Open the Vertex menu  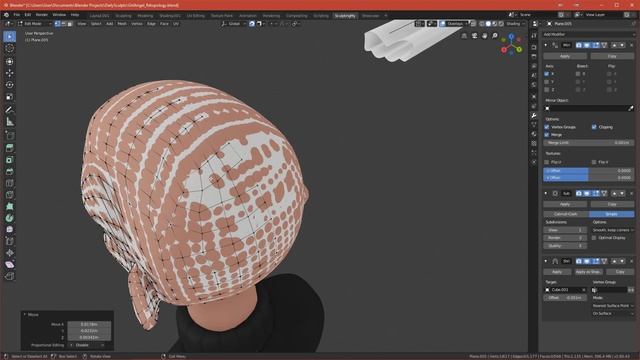tap(137, 24)
